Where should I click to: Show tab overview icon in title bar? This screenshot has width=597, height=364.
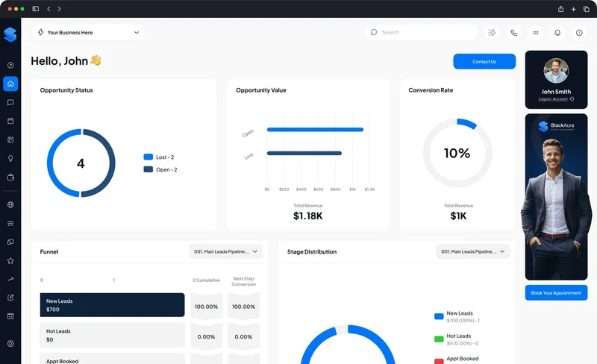point(587,9)
